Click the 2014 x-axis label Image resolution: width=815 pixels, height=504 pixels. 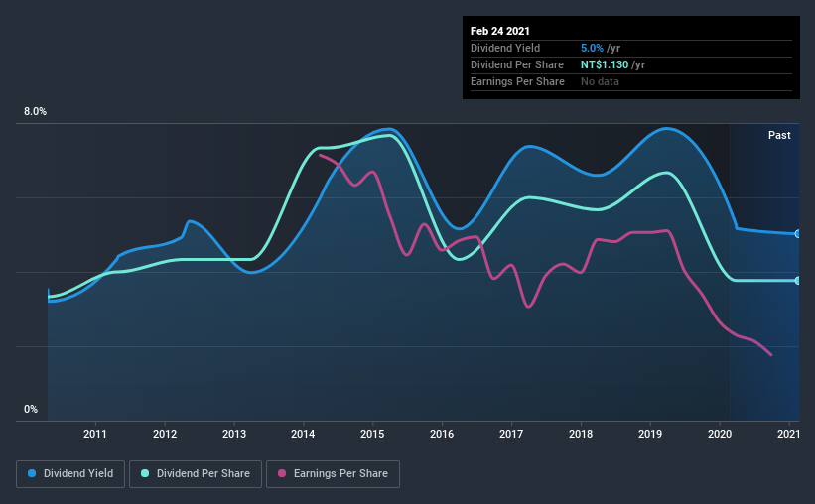pyautogui.click(x=303, y=434)
